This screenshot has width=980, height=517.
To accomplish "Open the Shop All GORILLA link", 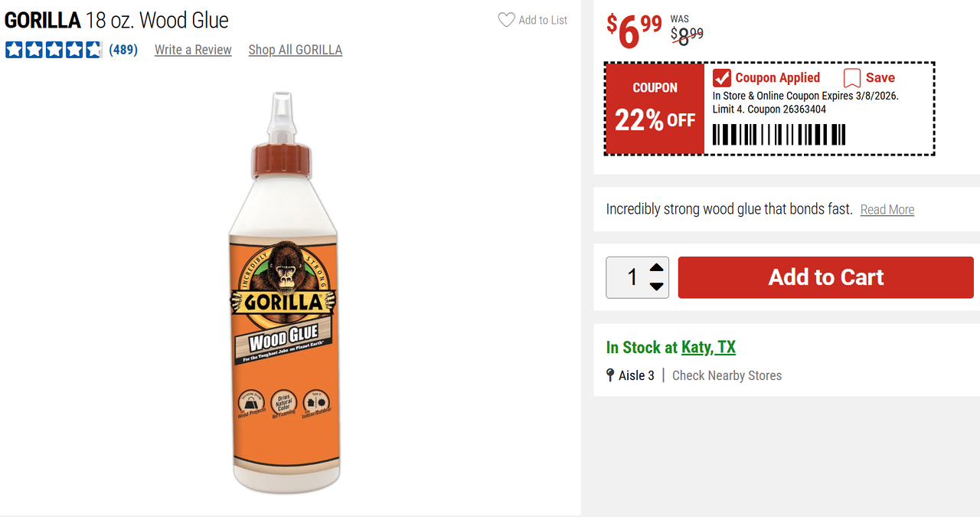I will 295,50.
